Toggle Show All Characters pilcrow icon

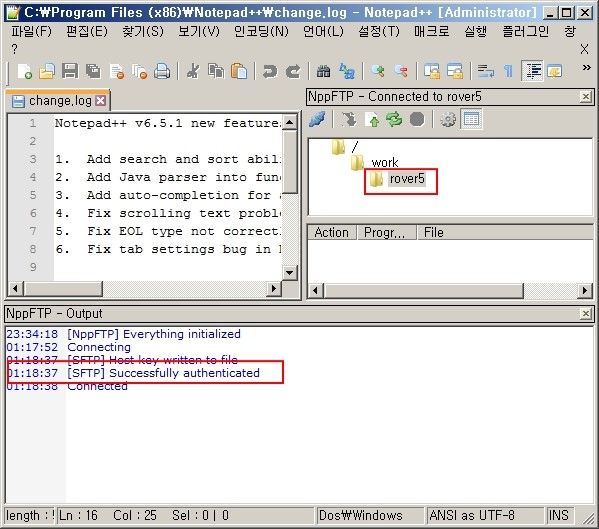(x=508, y=71)
